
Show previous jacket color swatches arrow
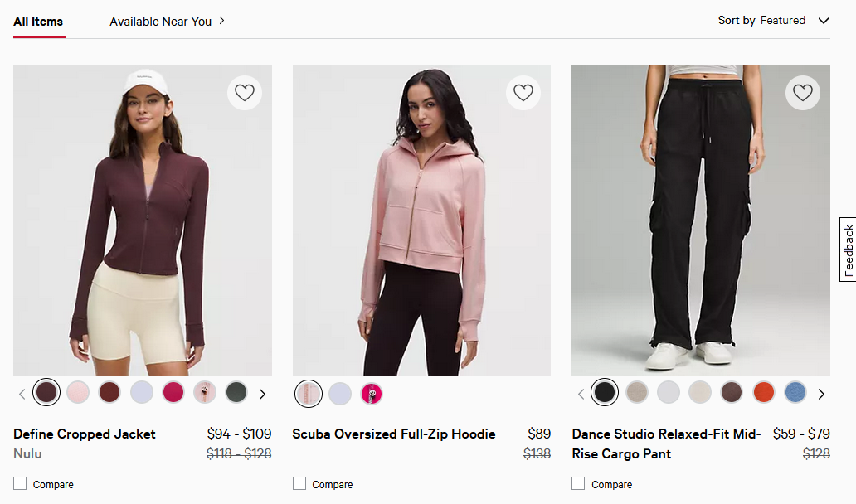pos(22,394)
